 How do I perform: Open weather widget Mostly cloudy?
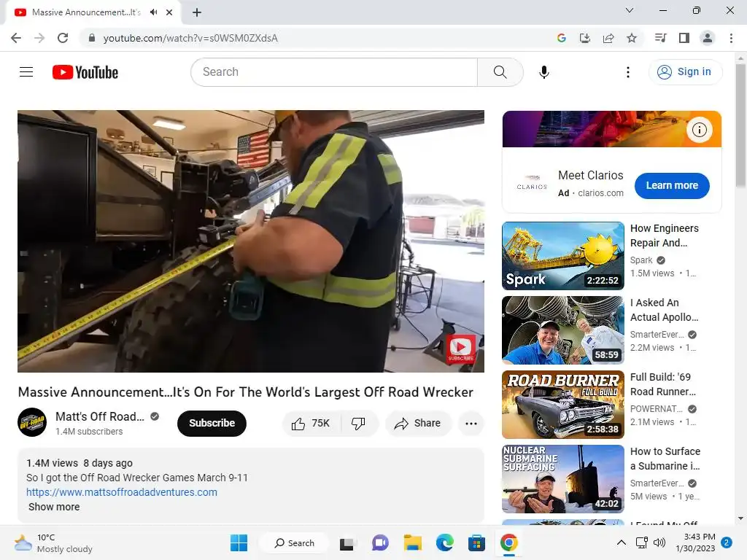pyautogui.click(x=53, y=542)
